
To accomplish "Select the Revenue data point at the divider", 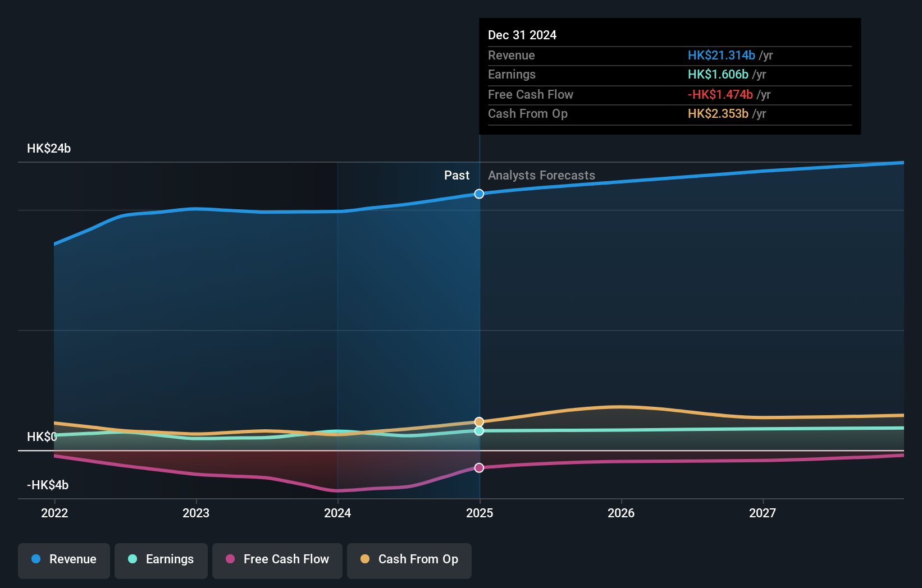I will pos(479,194).
